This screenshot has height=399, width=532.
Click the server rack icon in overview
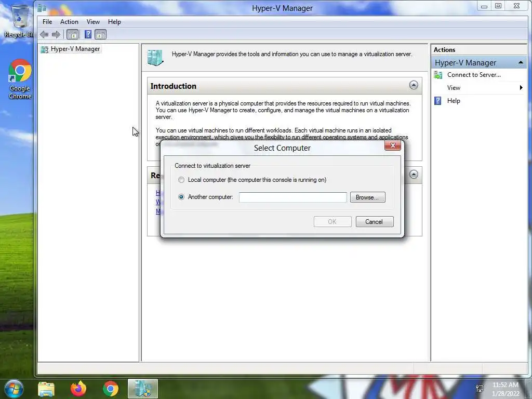click(155, 57)
